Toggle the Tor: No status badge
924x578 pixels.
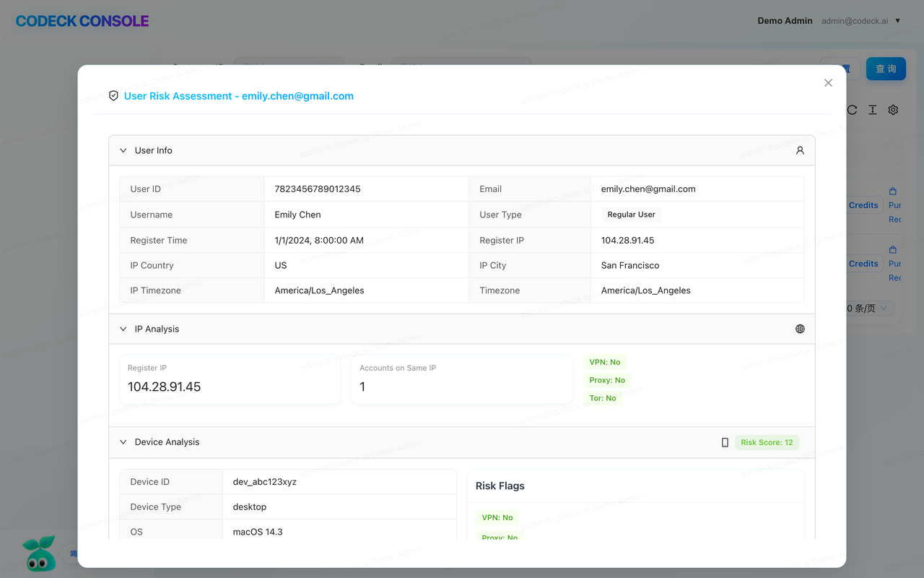[603, 397]
